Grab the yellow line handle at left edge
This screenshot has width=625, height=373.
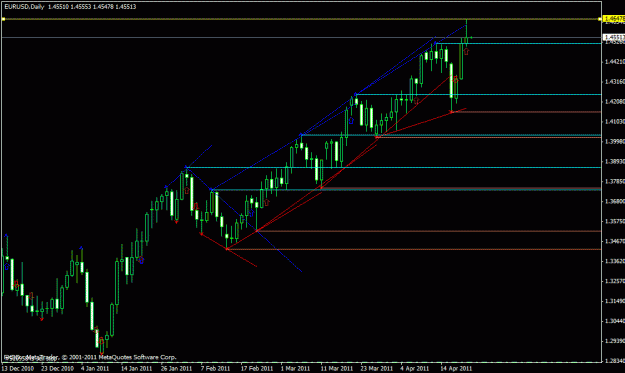coord(3,19)
